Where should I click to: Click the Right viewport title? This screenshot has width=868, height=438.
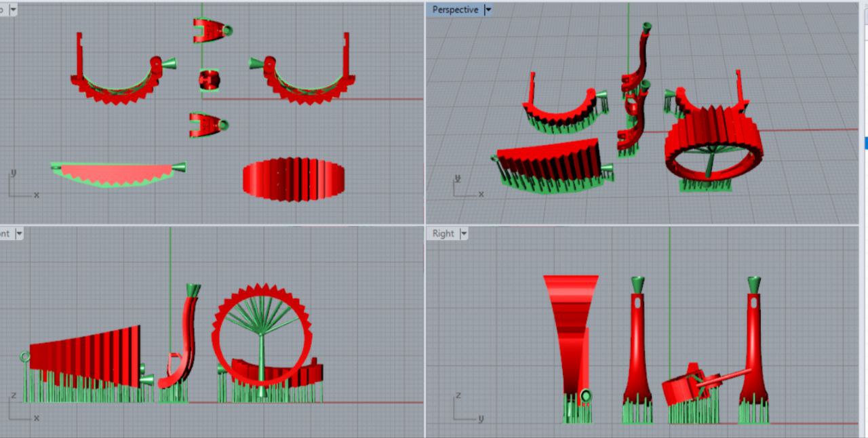[443, 233]
